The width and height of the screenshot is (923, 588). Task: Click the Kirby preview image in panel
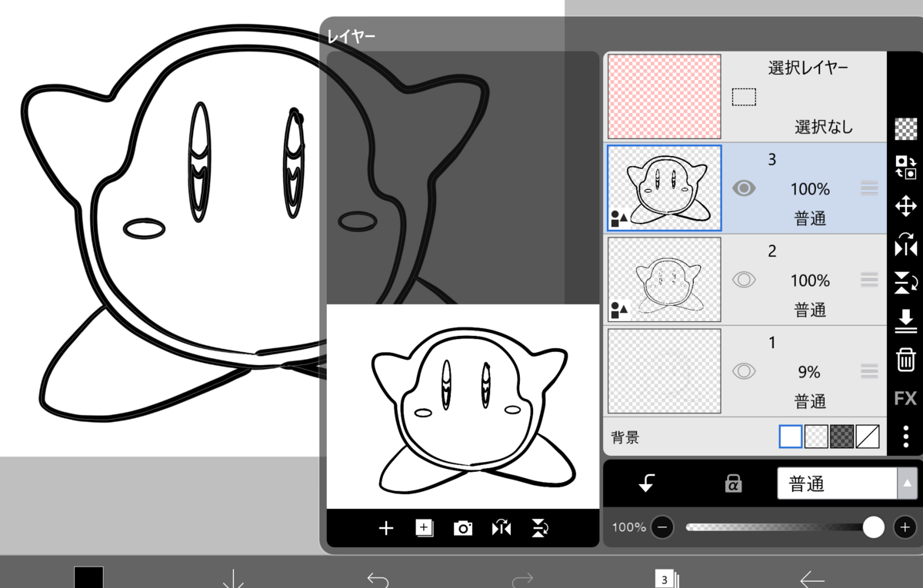(463, 407)
